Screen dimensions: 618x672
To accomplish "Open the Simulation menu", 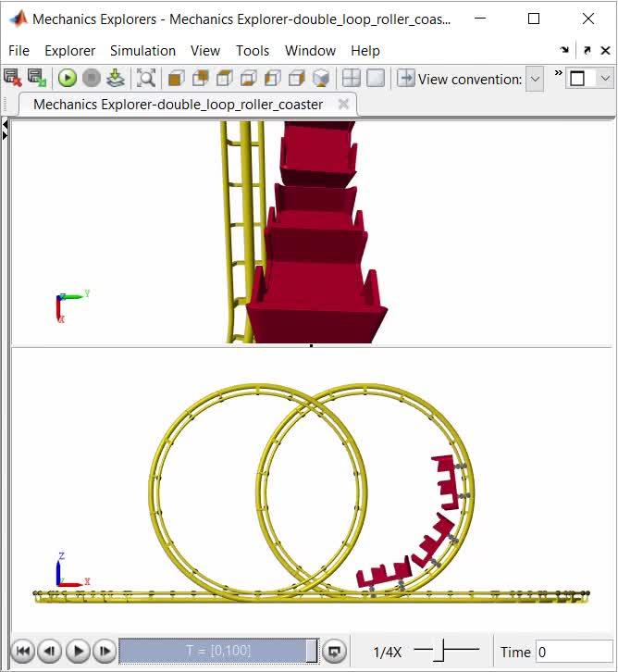I will coord(142,51).
